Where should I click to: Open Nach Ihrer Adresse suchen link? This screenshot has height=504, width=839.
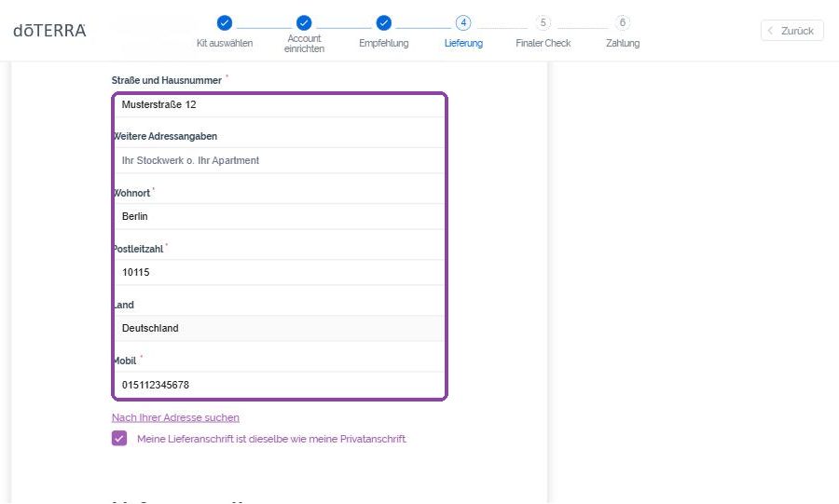175,417
